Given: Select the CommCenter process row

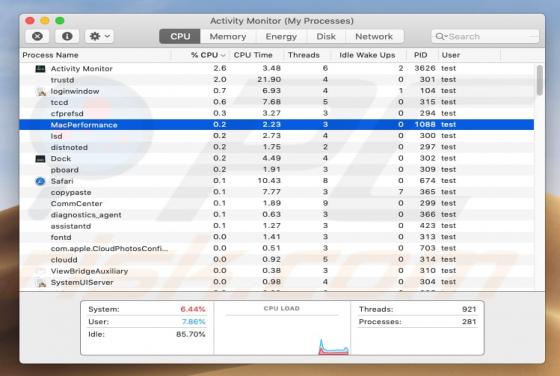Looking at the screenshot, I should pos(277,204).
